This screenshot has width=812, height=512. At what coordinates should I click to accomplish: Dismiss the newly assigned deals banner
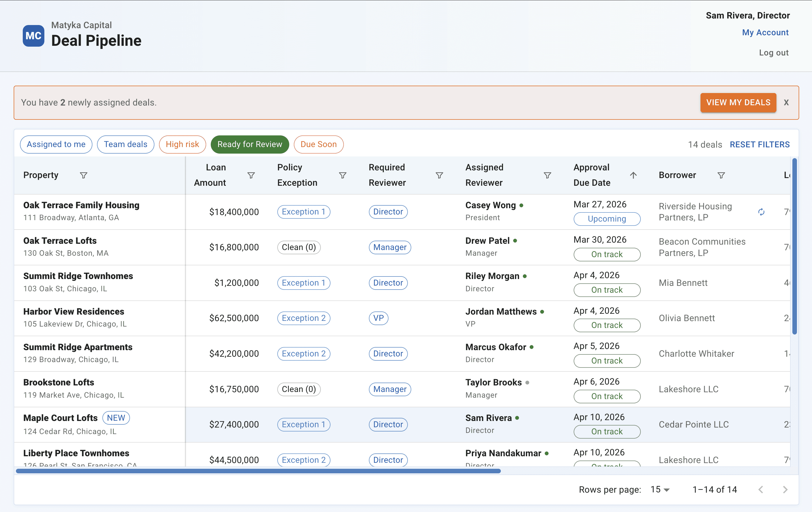pos(786,102)
